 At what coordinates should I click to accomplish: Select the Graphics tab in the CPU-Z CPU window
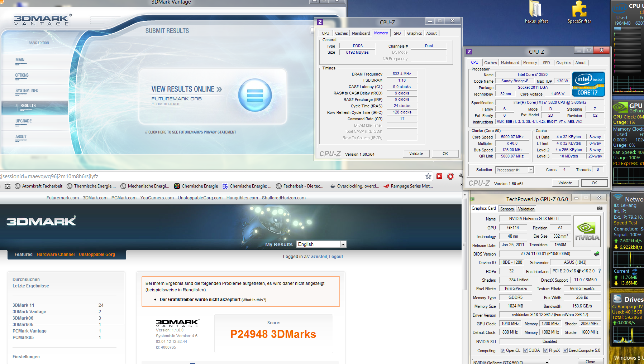[x=563, y=63]
